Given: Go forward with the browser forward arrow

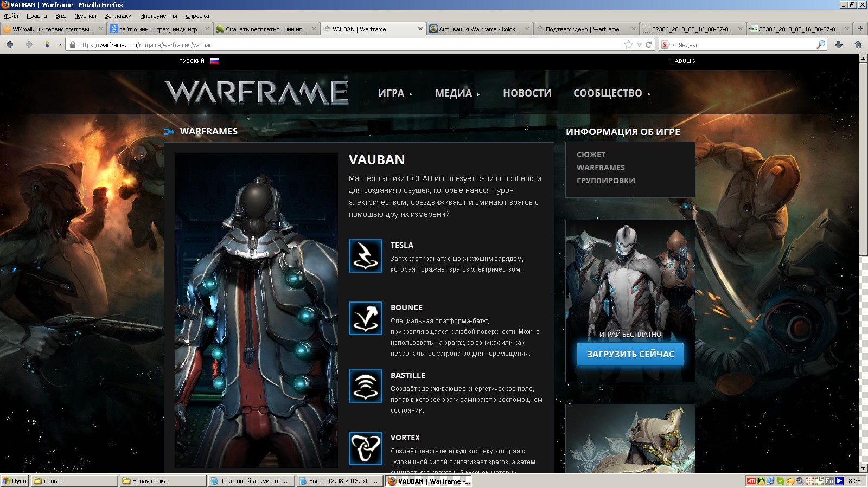Looking at the screenshot, I should [x=29, y=44].
